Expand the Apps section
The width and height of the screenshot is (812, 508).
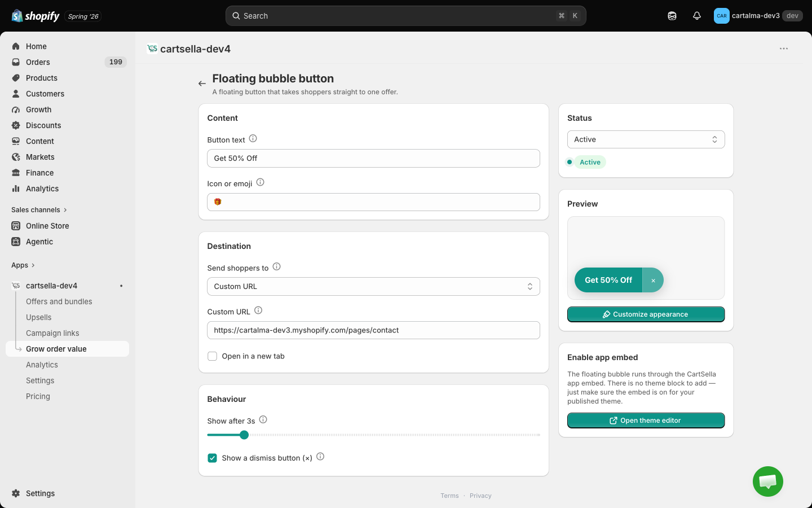point(23,265)
